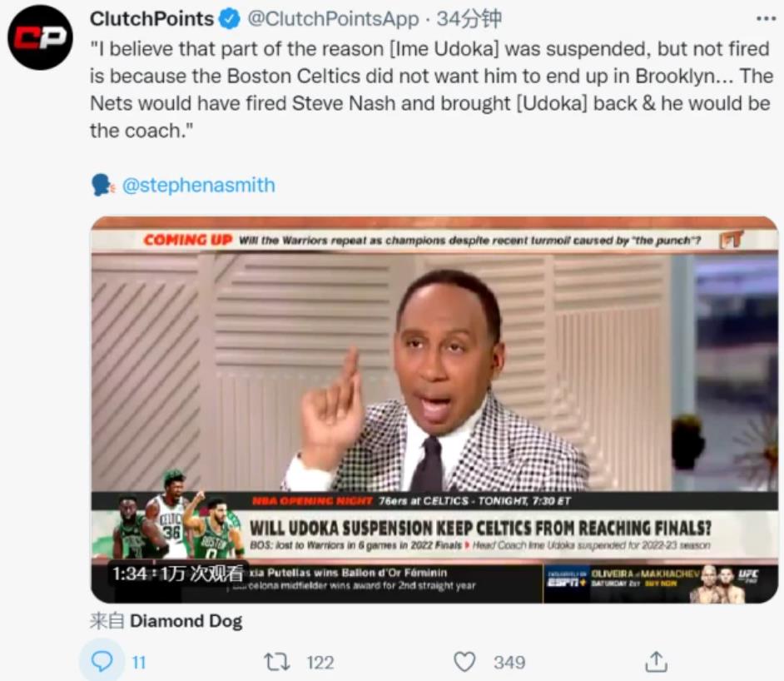The image size is (784, 681).
Task: Click the Diamond Dog source link
Action: [x=186, y=621]
